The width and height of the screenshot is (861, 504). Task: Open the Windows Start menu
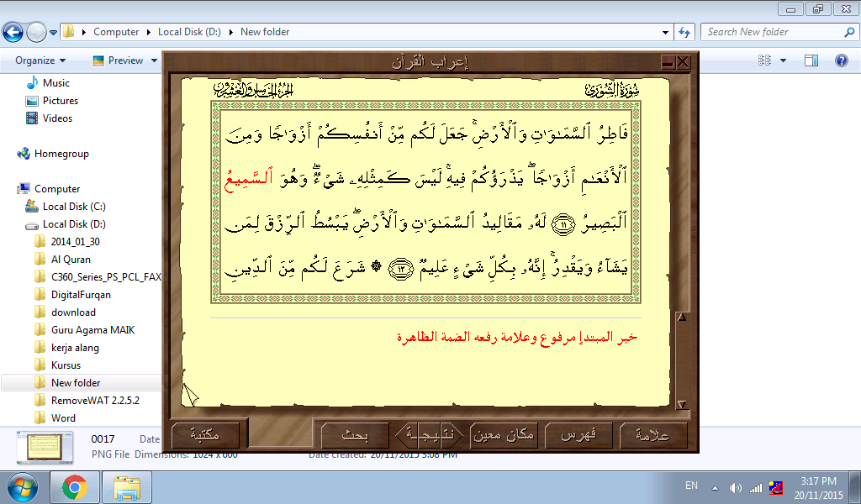[x=22, y=487]
